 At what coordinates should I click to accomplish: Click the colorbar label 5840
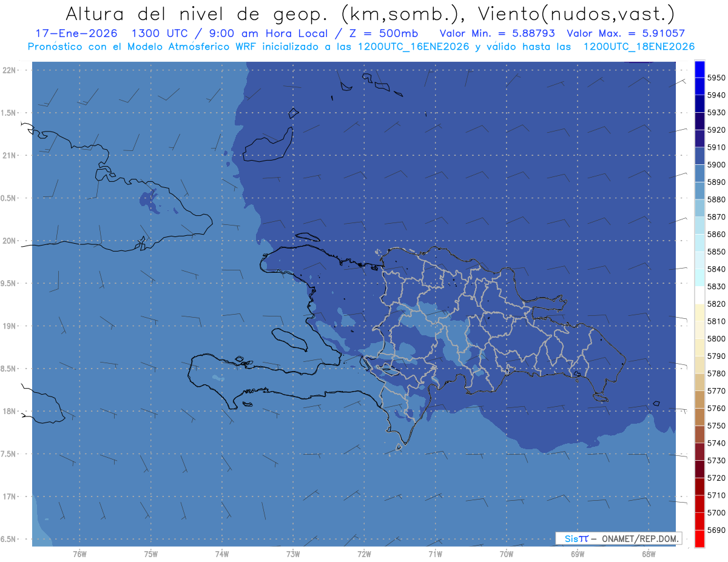(x=716, y=269)
